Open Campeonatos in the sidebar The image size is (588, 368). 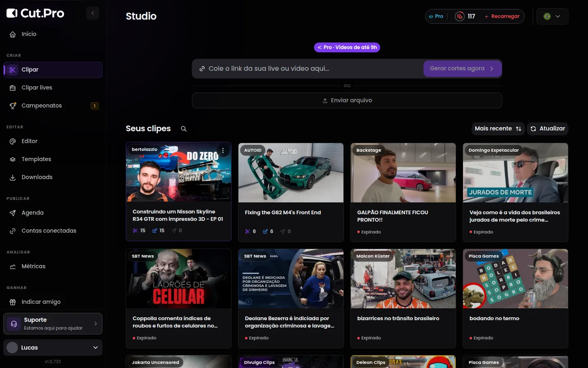tap(53, 105)
